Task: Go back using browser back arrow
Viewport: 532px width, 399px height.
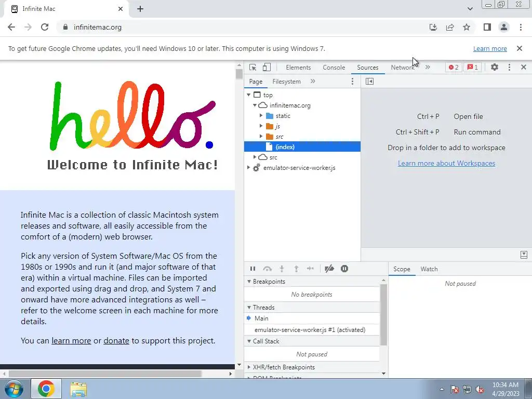Action: point(11,27)
